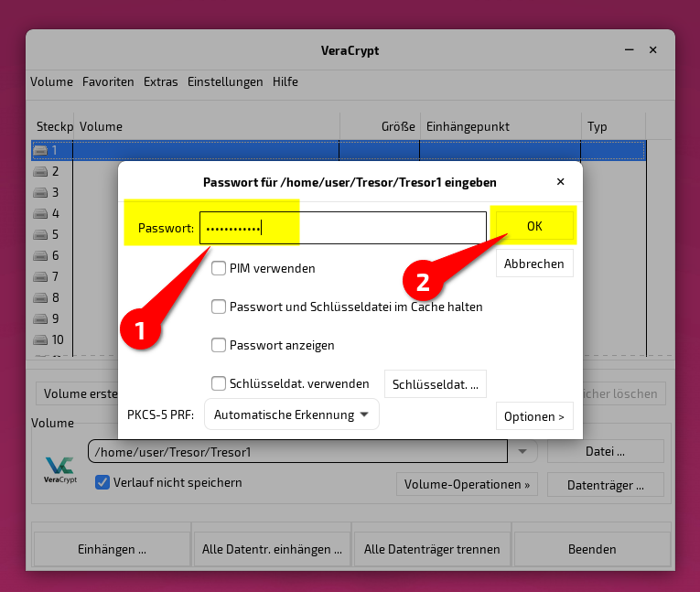Select drive slot 2 icon
The width and height of the screenshot is (700, 592).
tap(40, 171)
